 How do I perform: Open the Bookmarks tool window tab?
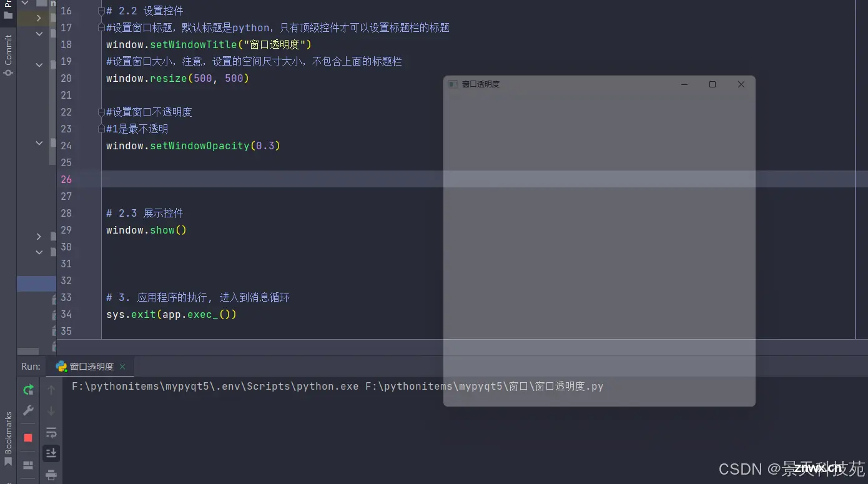[x=8, y=438]
